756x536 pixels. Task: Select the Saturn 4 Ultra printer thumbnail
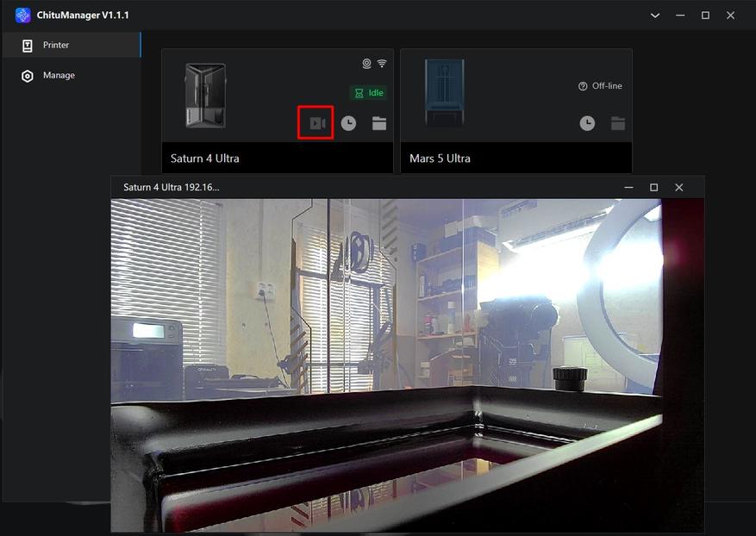coord(205,96)
